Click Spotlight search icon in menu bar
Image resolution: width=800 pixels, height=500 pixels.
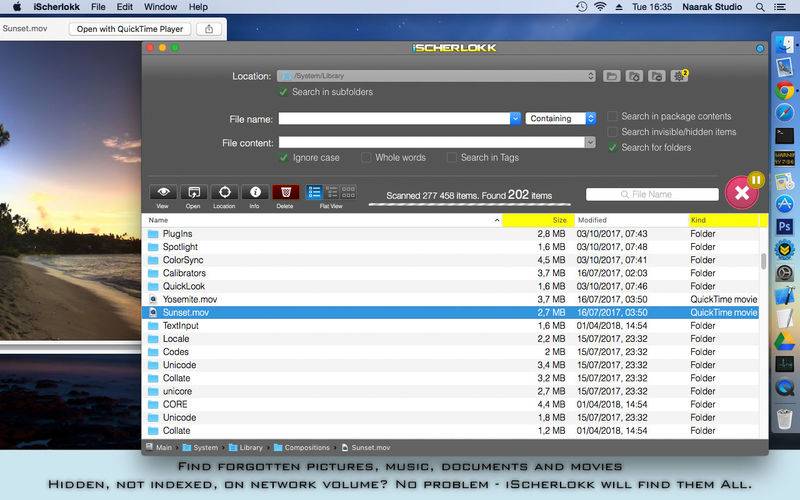(760, 7)
